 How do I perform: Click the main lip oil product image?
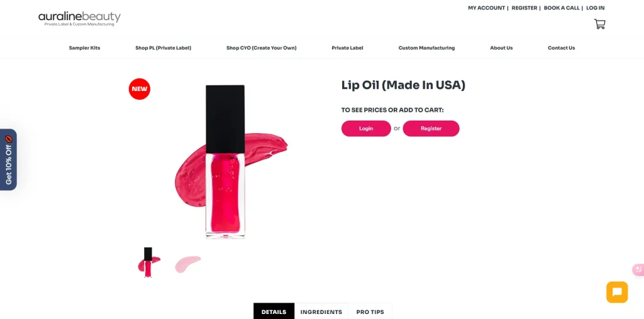(231, 161)
